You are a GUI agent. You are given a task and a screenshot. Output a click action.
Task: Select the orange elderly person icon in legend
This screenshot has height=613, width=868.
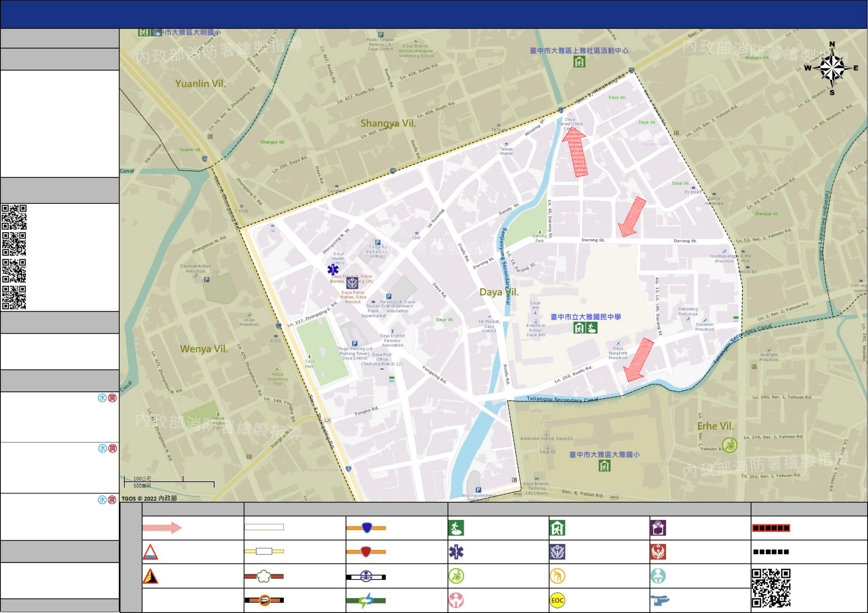tap(557, 576)
